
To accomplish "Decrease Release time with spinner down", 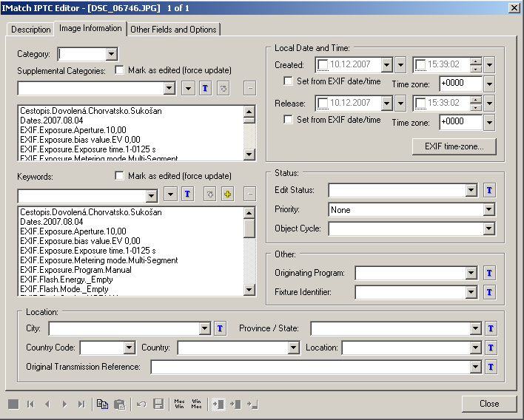I will [x=476, y=107].
